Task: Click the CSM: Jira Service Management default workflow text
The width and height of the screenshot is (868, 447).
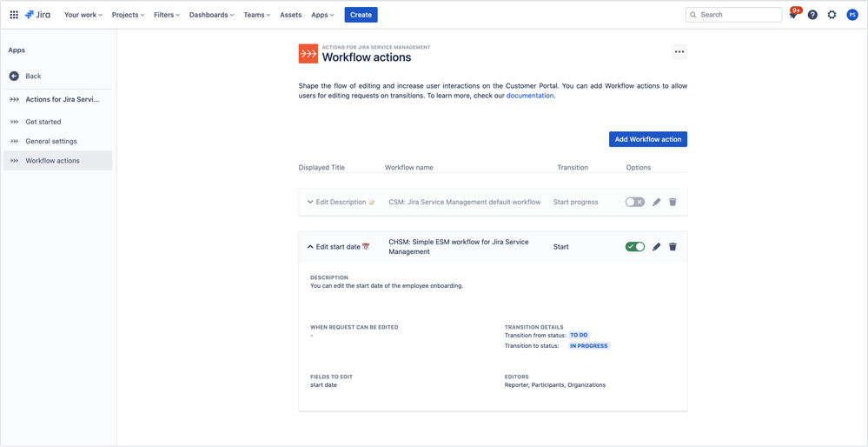Action: (x=465, y=202)
